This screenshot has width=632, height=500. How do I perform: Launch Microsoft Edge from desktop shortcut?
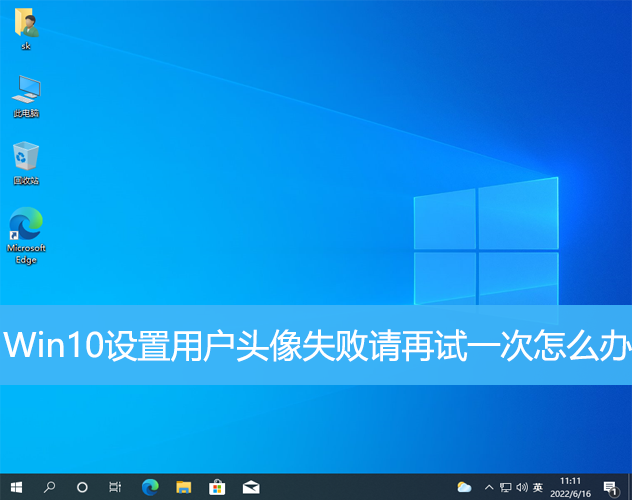click(x=26, y=232)
